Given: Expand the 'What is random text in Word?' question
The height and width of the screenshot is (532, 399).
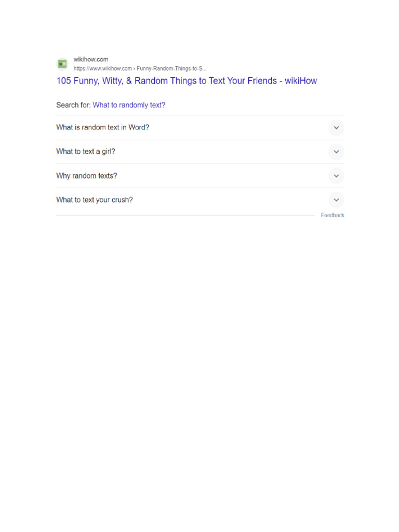Looking at the screenshot, I should coord(103,128).
